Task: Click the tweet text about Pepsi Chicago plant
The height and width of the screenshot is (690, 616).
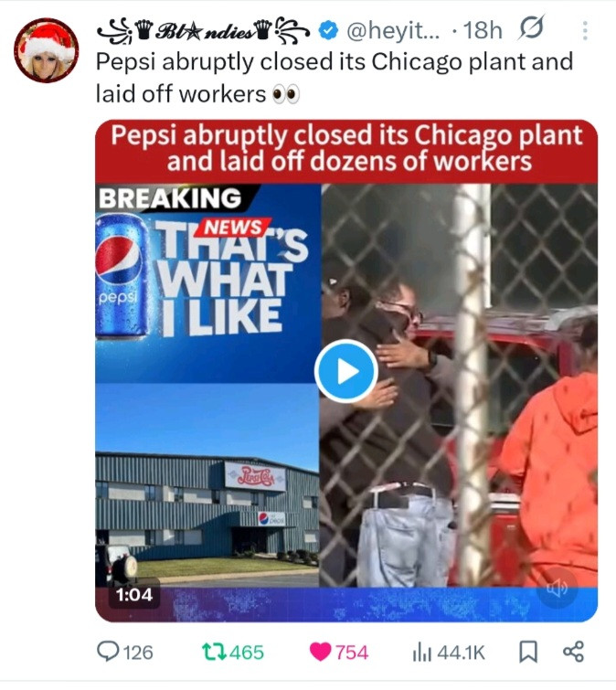Action: [335, 78]
